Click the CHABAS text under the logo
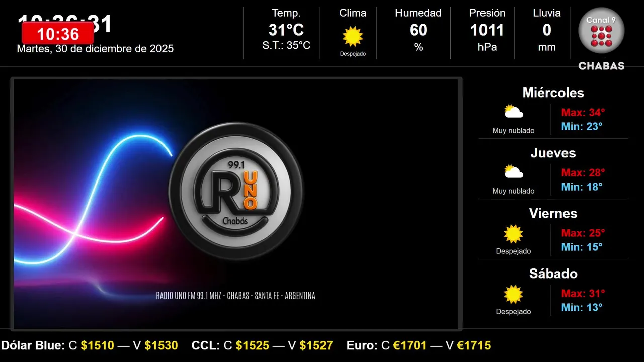Screen dimensions: 644x362 pyautogui.click(x=601, y=66)
